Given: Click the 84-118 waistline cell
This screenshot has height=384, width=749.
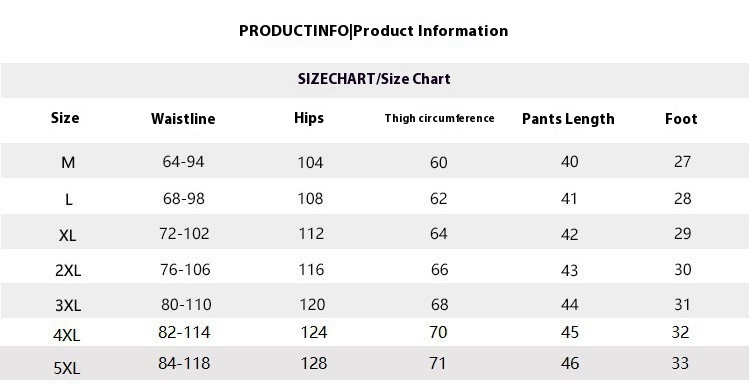Looking at the screenshot, I should pos(184,363).
